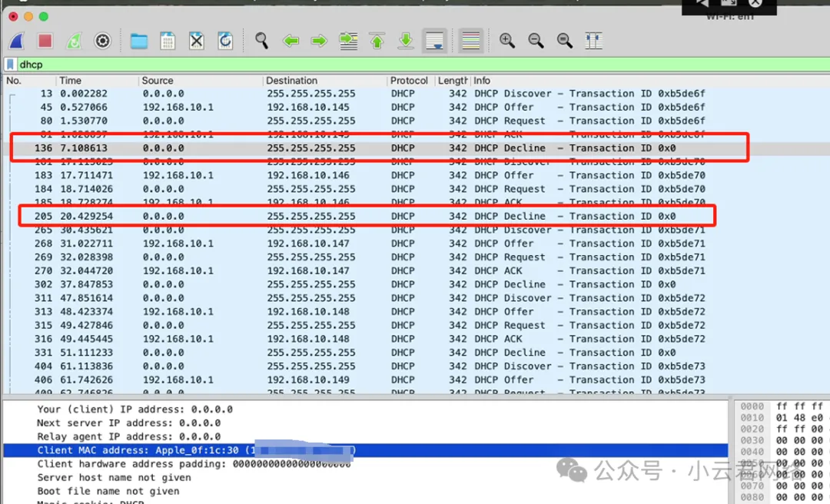This screenshot has height=504, width=830.
Task: Jump to the last packet icon
Action: coord(406,41)
